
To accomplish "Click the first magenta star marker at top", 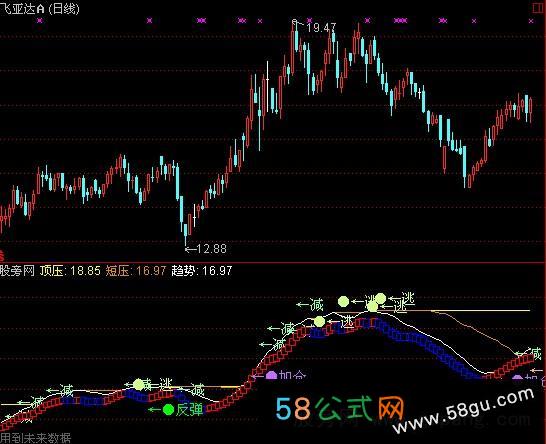I will coord(40,21).
